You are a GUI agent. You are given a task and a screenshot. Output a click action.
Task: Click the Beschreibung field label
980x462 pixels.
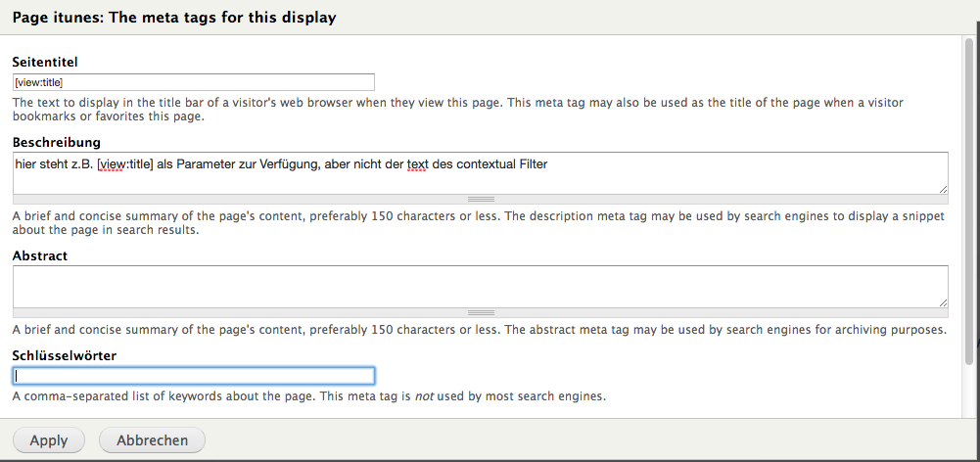(x=56, y=142)
